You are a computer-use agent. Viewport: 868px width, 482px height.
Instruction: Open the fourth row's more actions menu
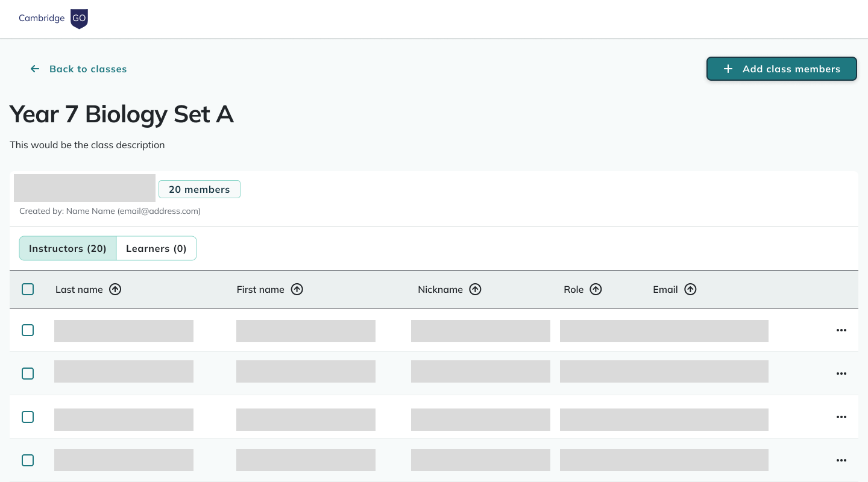point(841,460)
